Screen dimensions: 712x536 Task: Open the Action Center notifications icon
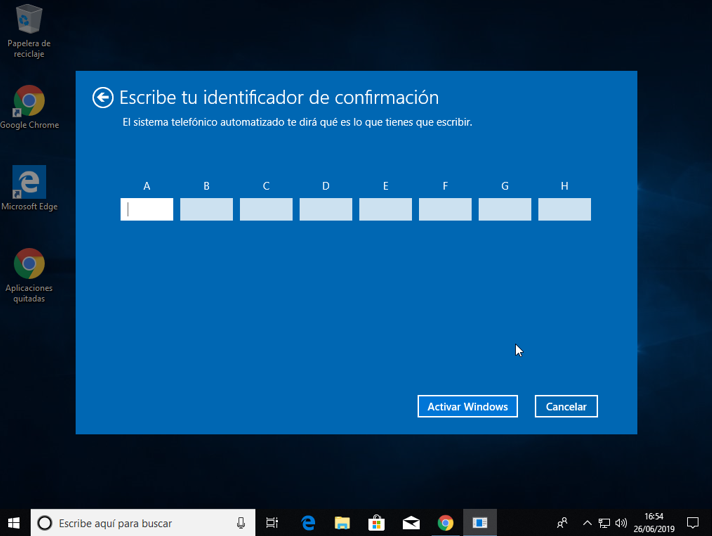tap(692, 523)
